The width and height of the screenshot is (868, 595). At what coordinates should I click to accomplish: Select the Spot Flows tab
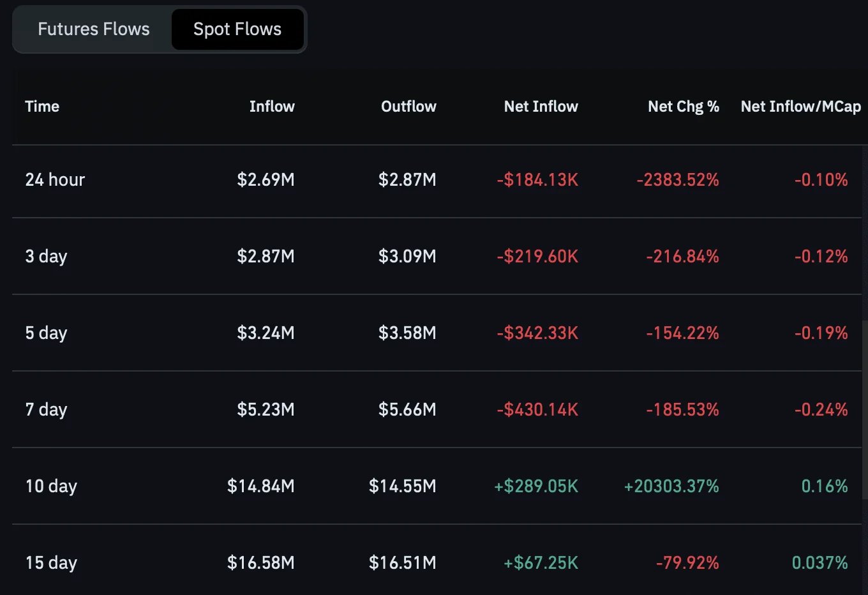237,29
